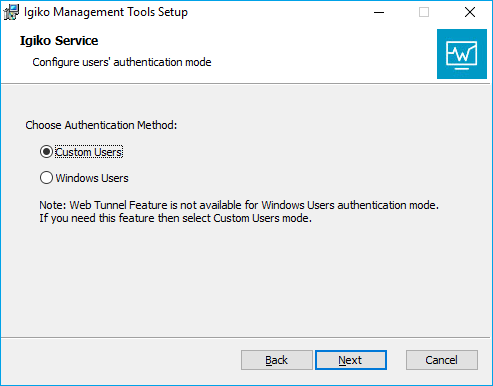The image size is (493, 386).
Task: Click the 'Igiko Service' heading
Action: 59,41
